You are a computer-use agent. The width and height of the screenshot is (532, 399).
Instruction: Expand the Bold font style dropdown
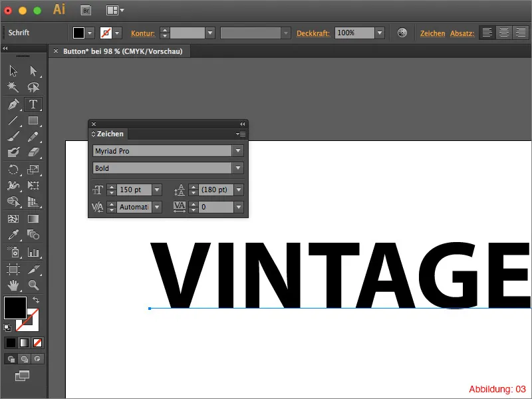click(x=238, y=168)
